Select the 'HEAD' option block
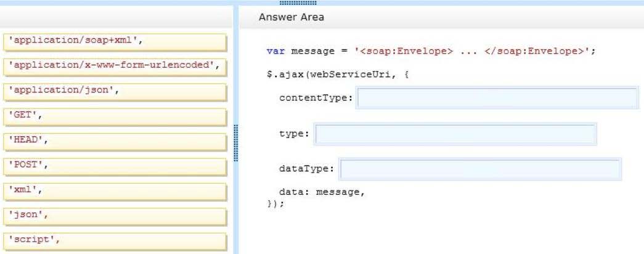This screenshot has height=254, width=644. pyautogui.click(x=115, y=142)
